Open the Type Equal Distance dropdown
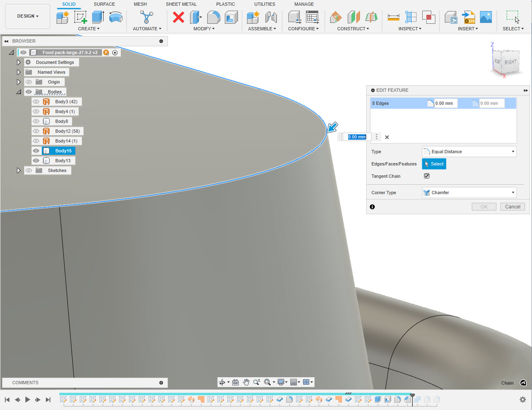 pyautogui.click(x=469, y=152)
